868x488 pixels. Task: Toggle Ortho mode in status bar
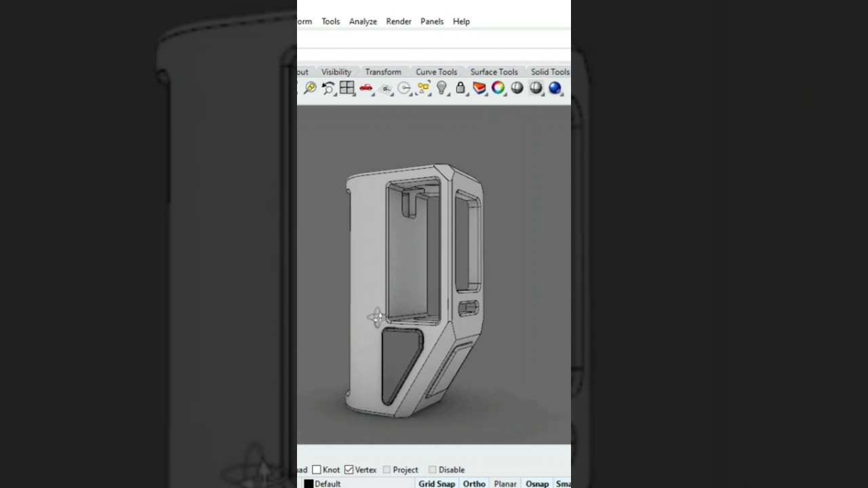[x=474, y=483]
